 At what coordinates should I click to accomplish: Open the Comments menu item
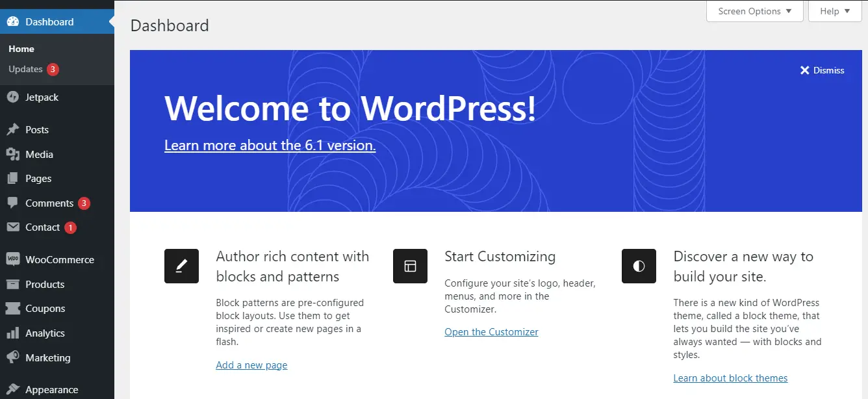coord(57,203)
